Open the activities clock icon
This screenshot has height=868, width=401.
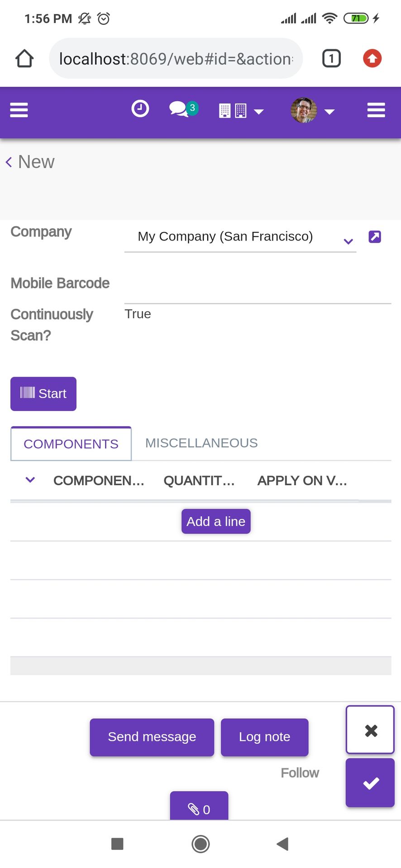(x=140, y=109)
